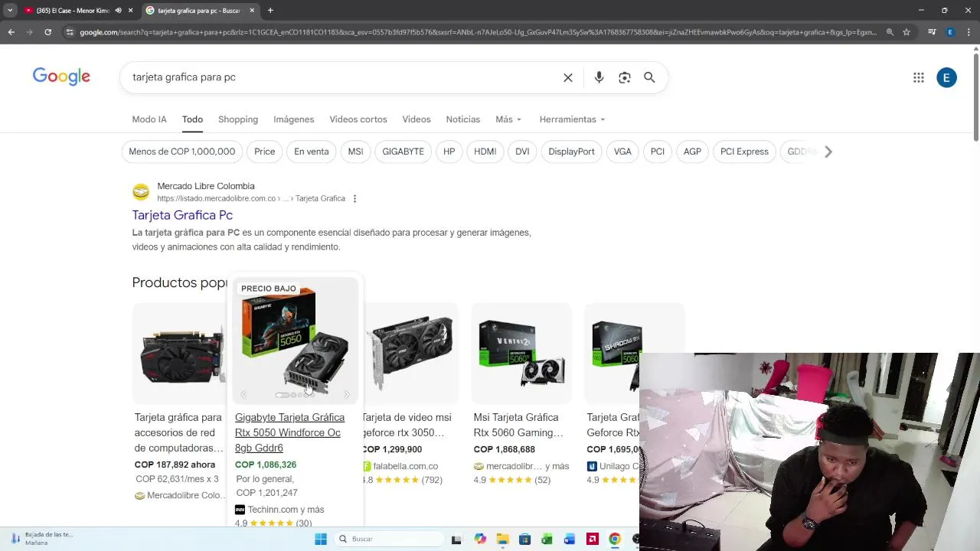This screenshot has width=980, height=551.
Task: Open the tab search chevron at top-left
Action: pyautogui.click(x=10, y=10)
